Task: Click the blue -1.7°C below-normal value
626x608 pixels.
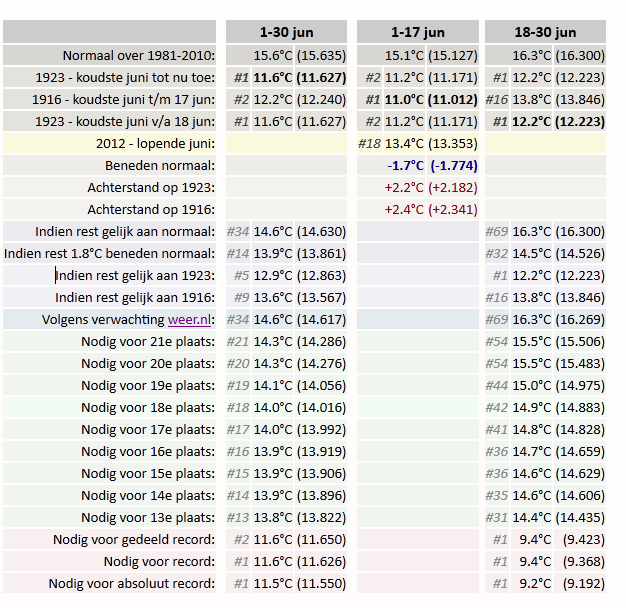Action: [405, 165]
